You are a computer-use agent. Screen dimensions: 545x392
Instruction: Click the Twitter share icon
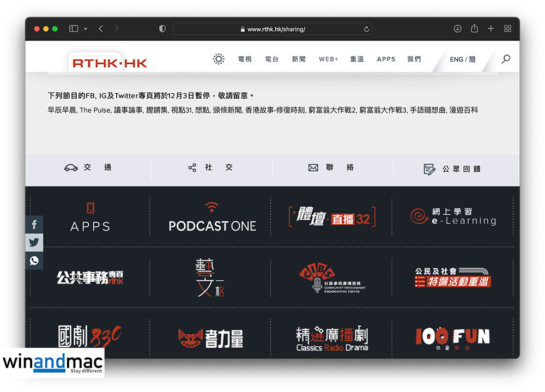[x=34, y=243]
